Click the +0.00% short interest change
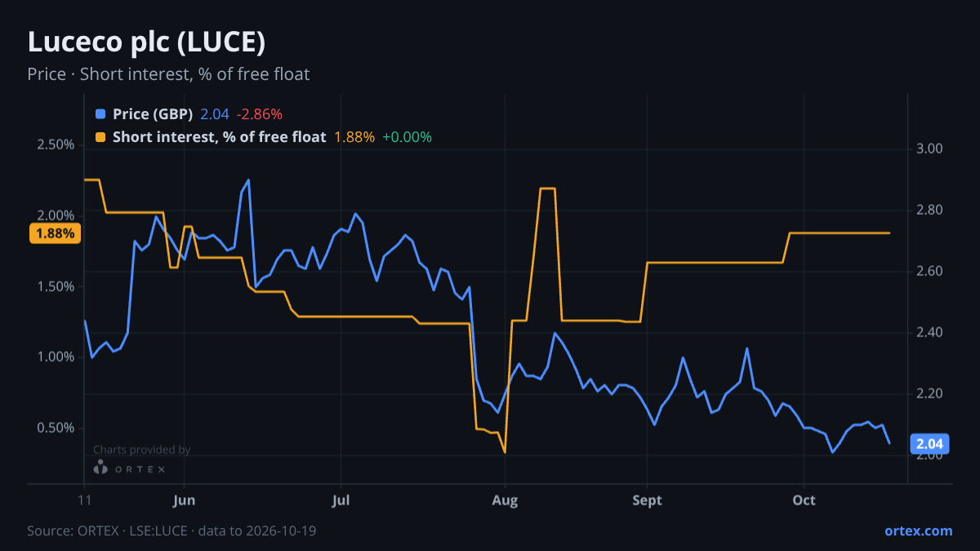The image size is (980, 551). (407, 137)
